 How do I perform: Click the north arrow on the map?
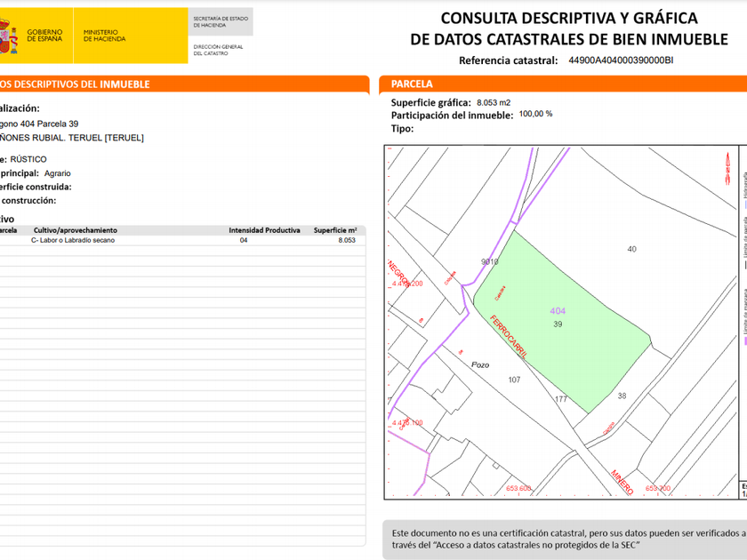point(727,168)
